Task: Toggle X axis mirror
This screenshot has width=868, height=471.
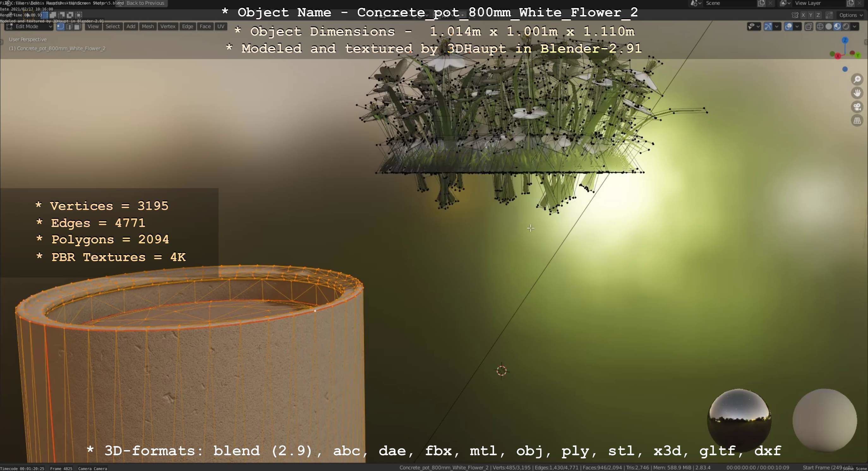Action: (803, 15)
